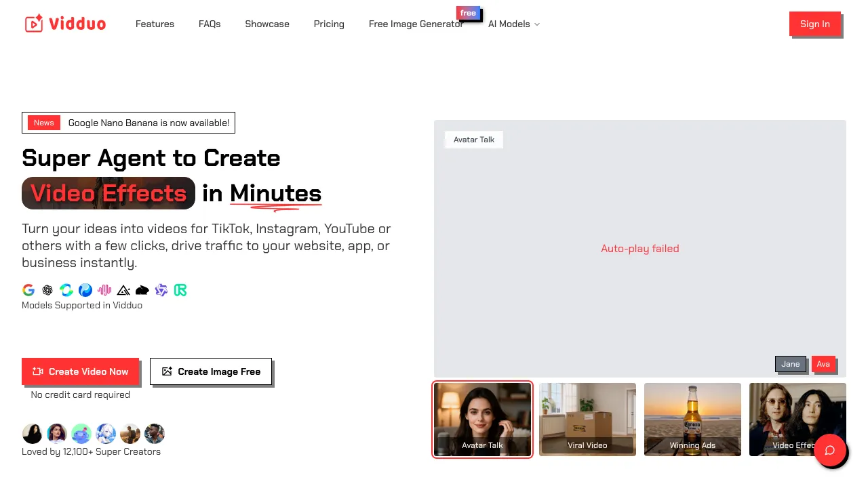Go to the Showcase section
This screenshot has width=868, height=488.
pos(267,24)
